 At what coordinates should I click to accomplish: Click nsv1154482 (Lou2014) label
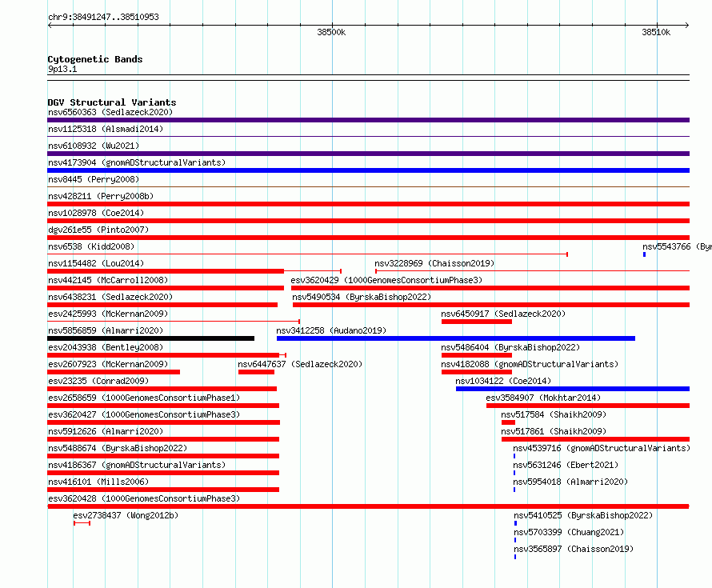pyautogui.click(x=96, y=263)
